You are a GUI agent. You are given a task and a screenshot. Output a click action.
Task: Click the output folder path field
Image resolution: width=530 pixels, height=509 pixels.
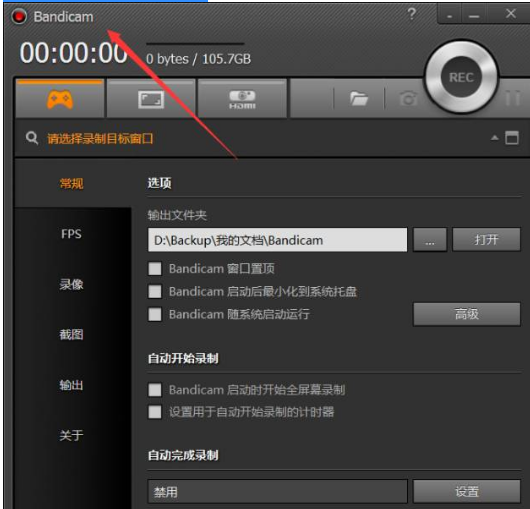point(278,240)
